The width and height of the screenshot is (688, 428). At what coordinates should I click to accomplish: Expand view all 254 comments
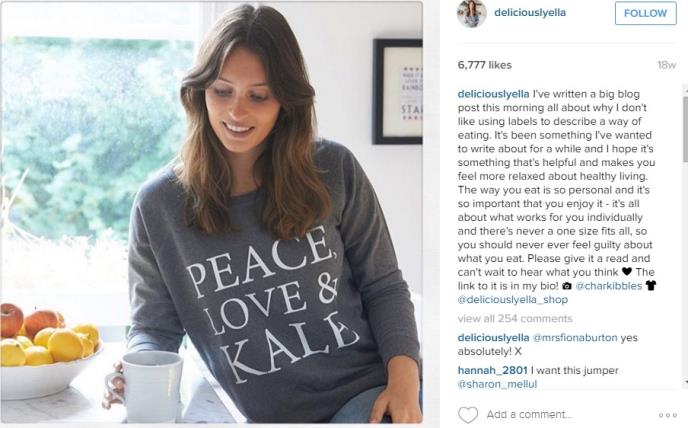(x=515, y=319)
